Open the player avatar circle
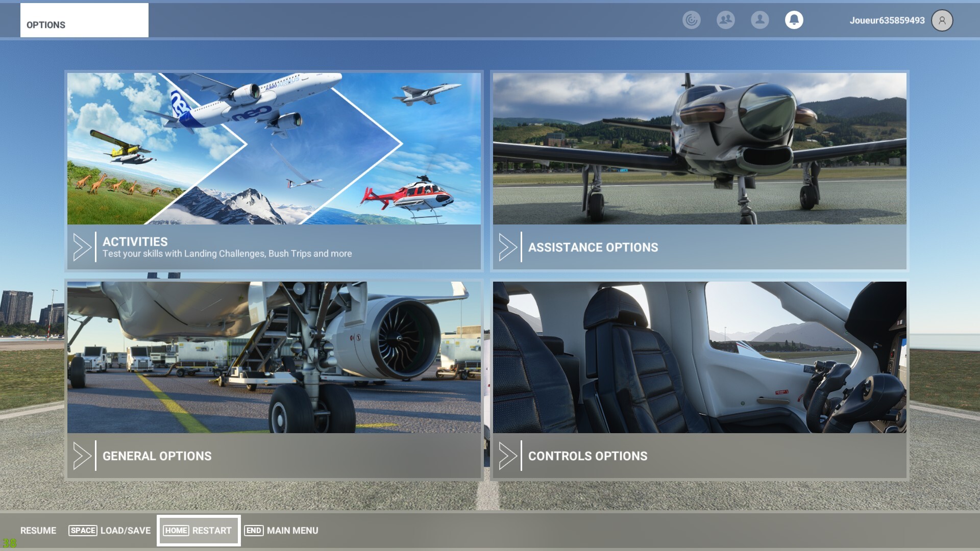The image size is (980, 551). [942, 20]
